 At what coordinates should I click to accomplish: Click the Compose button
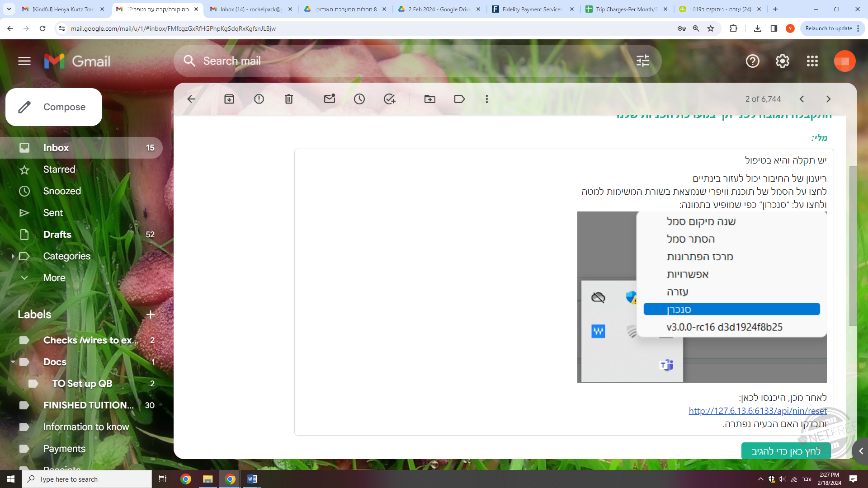click(x=54, y=107)
